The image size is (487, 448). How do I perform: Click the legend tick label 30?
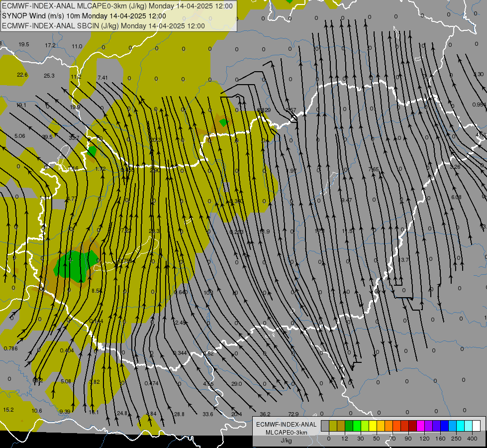click(x=361, y=439)
